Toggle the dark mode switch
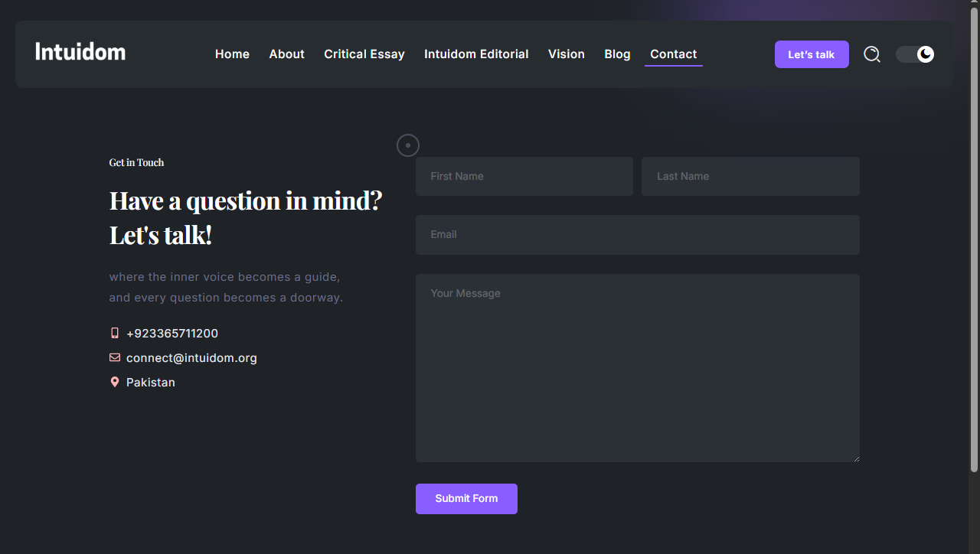This screenshot has width=980, height=554. (x=915, y=54)
